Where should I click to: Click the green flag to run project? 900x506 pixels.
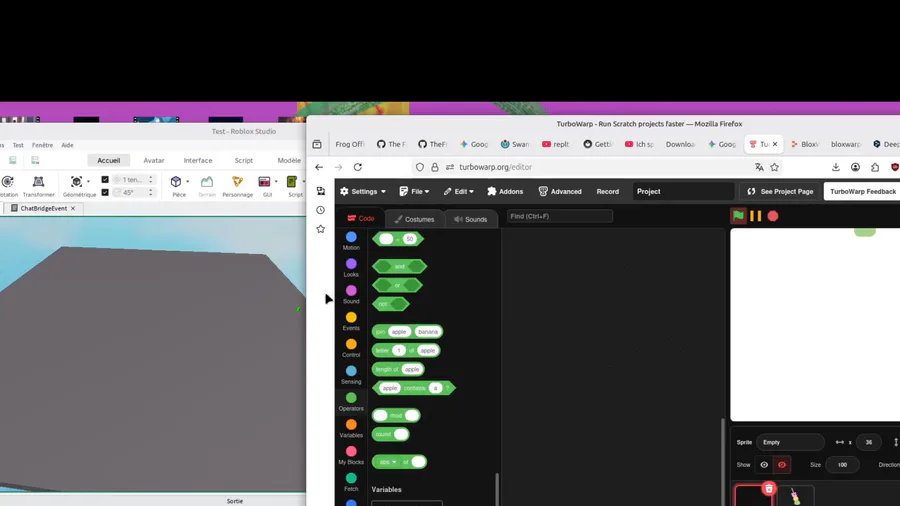coord(738,216)
